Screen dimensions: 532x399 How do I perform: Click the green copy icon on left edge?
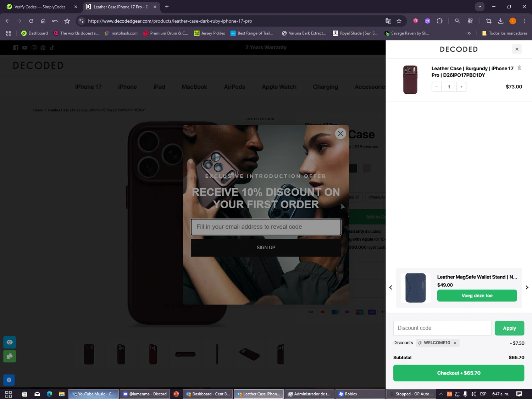10,356
